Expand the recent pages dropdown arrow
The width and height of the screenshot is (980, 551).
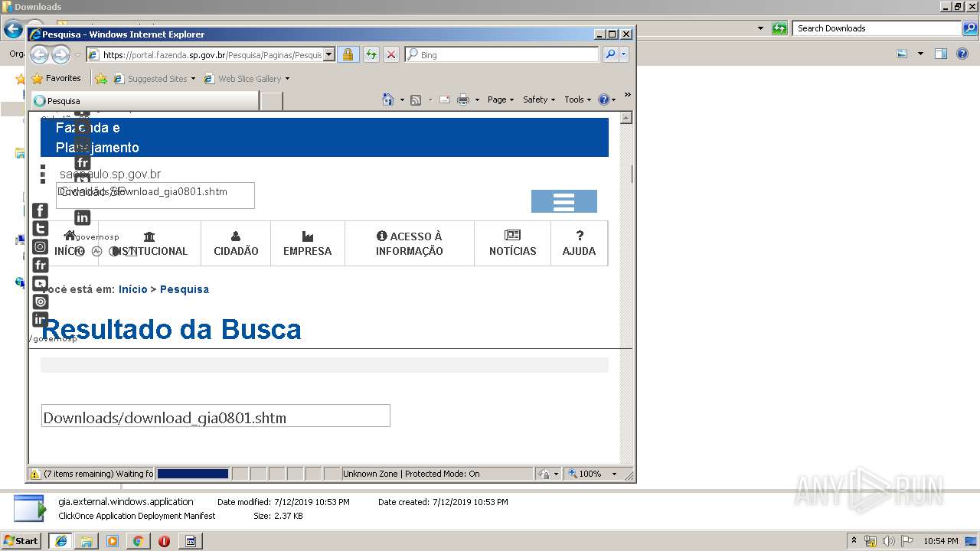pos(77,55)
